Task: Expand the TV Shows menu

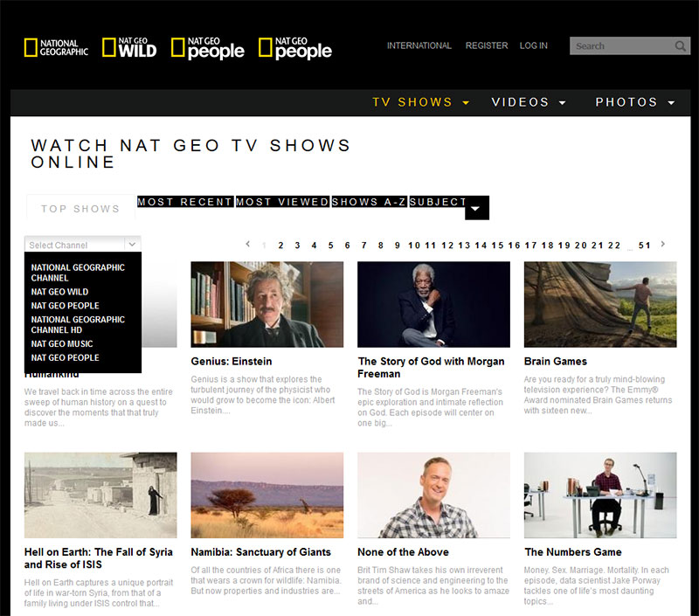Action: click(421, 102)
